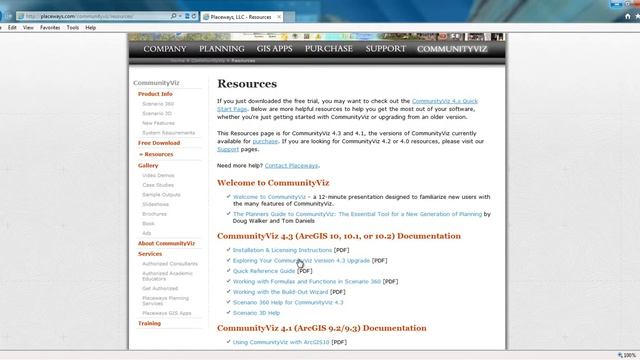Open Working with the Build-Out Wizard link

[x=280, y=292]
